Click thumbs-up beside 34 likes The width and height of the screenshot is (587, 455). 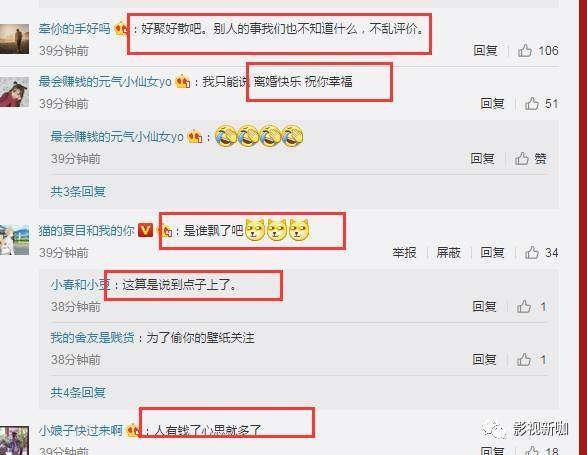click(x=532, y=253)
